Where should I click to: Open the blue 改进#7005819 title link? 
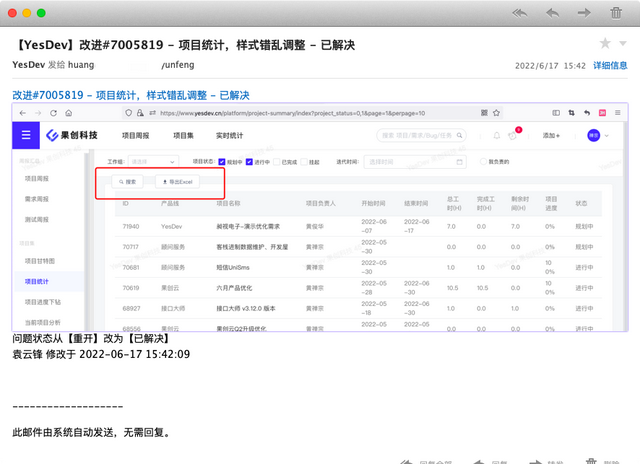click(131, 95)
